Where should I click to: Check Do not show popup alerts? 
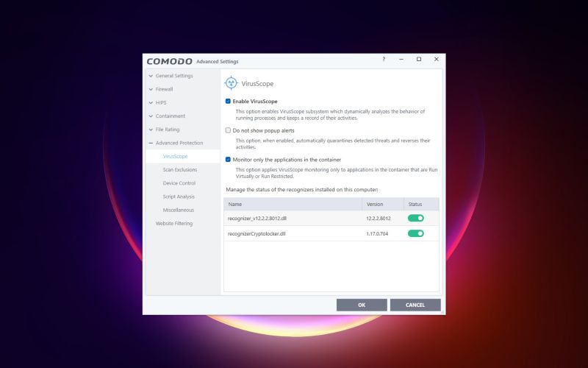(228, 130)
